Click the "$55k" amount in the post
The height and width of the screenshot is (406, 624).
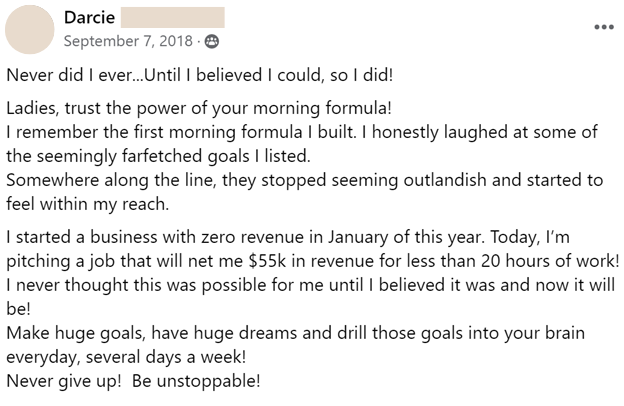tap(267, 261)
